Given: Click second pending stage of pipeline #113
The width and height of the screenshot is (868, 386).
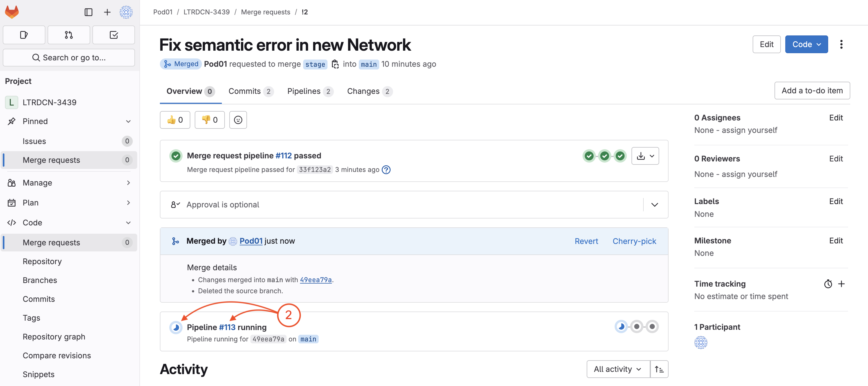Looking at the screenshot, I should (636, 327).
